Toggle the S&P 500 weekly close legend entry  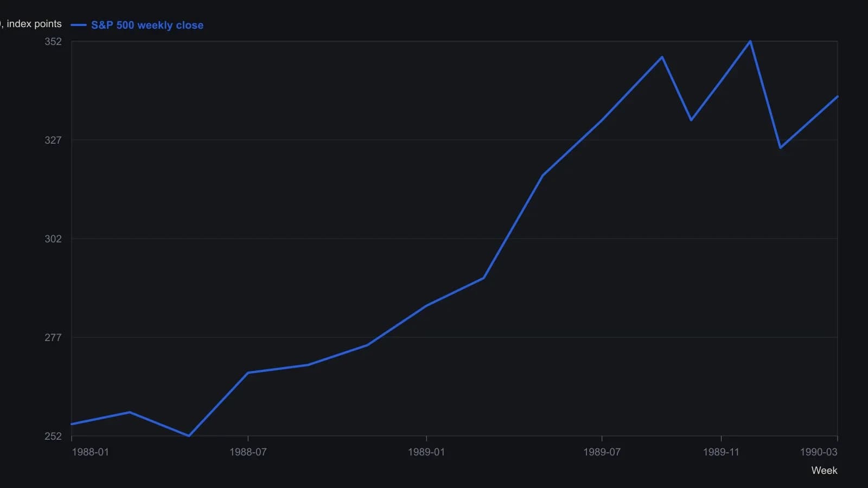(137, 25)
